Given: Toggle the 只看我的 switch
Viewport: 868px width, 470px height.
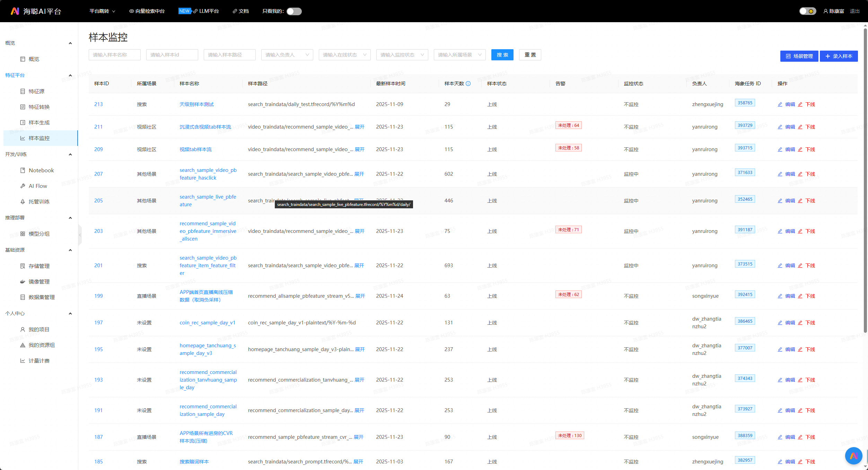Looking at the screenshot, I should coord(294,11).
